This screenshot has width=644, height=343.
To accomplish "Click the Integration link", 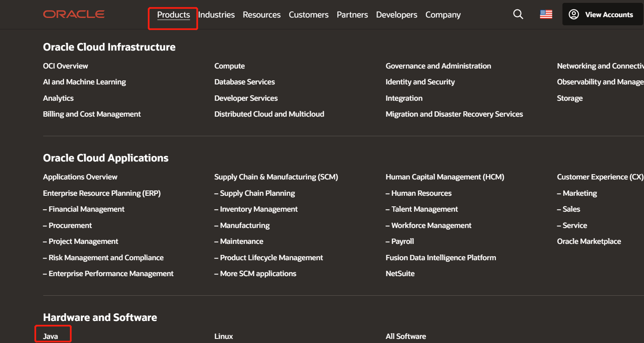I will tap(404, 98).
